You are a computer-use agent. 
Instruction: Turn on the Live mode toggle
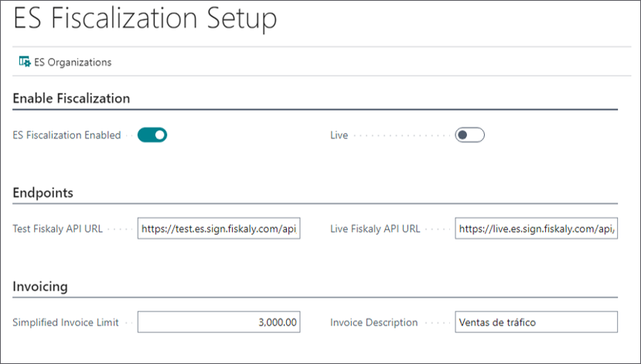(469, 134)
